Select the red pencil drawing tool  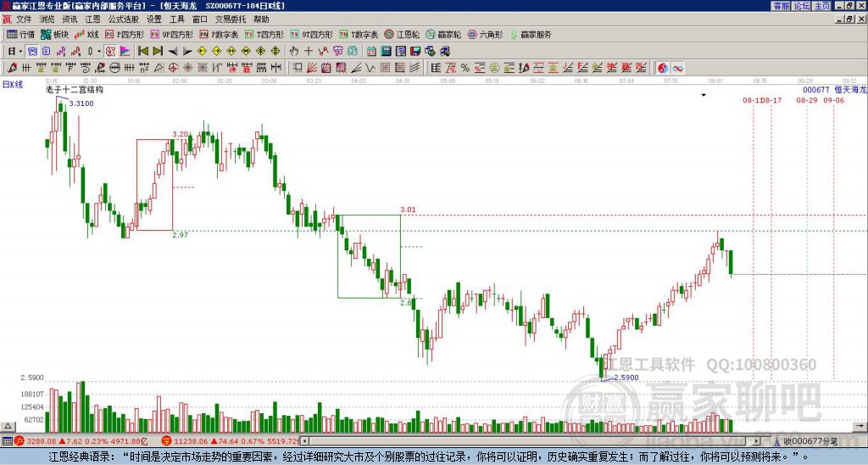click(12, 68)
